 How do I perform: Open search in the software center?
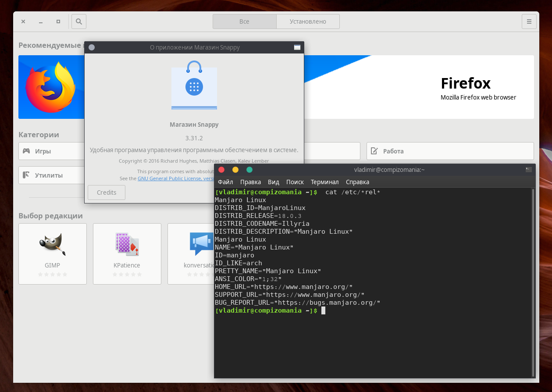[78, 21]
